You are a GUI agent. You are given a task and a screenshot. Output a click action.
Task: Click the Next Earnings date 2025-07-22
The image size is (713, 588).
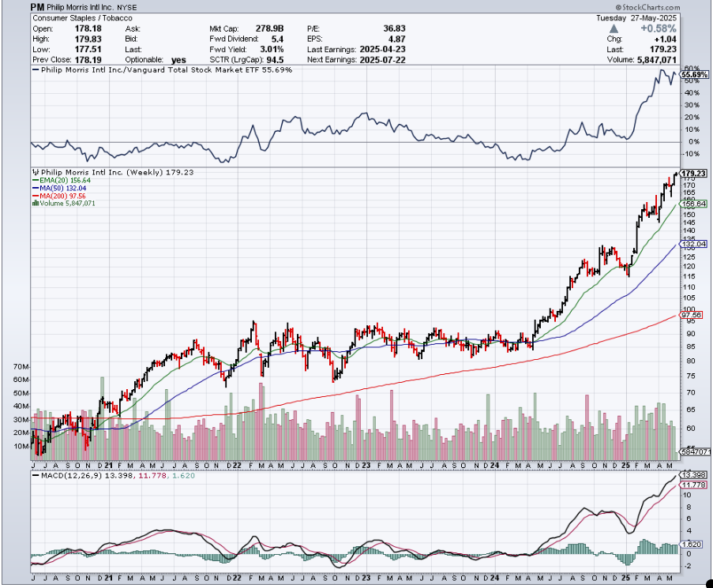(x=382, y=60)
